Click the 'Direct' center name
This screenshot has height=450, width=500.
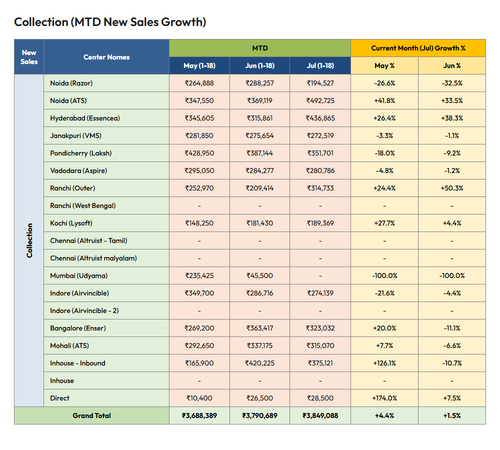[x=60, y=398]
